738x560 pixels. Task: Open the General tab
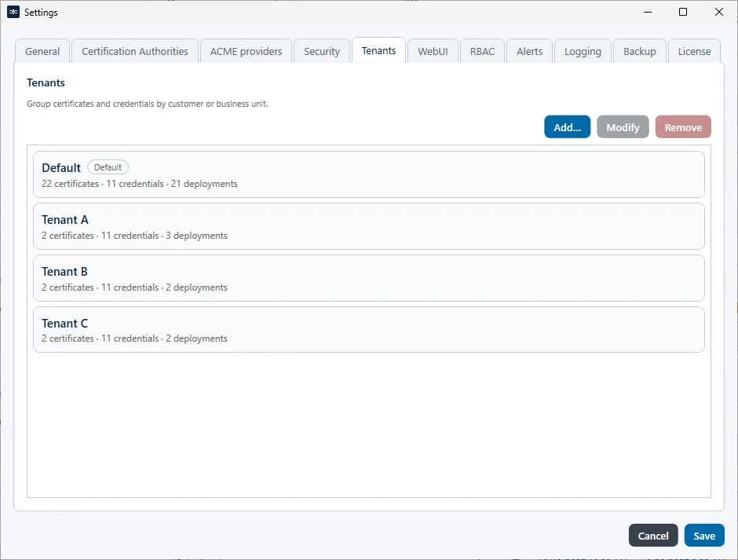pos(42,51)
